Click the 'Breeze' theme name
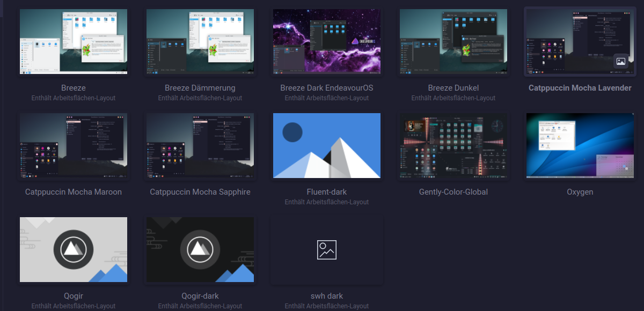The height and width of the screenshot is (311, 644). 74,88
